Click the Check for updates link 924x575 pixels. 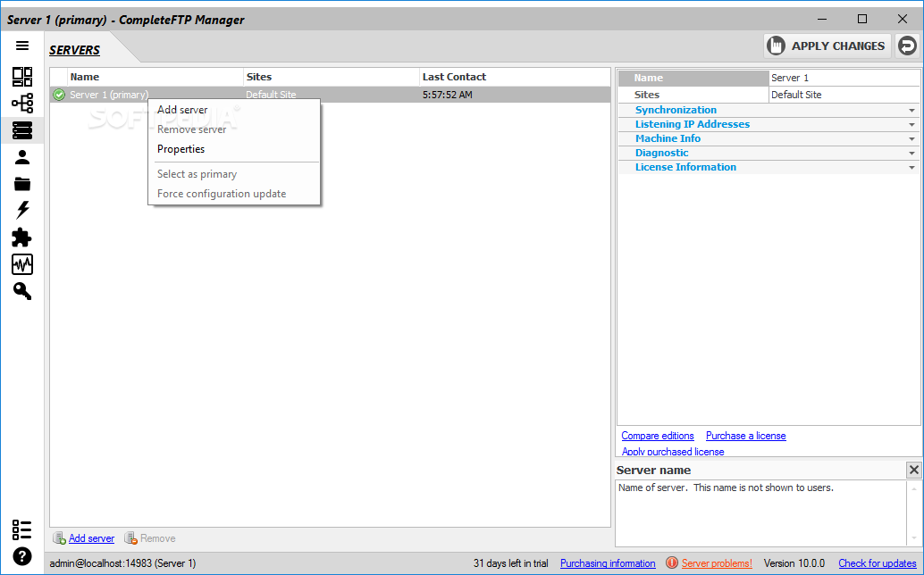click(878, 563)
